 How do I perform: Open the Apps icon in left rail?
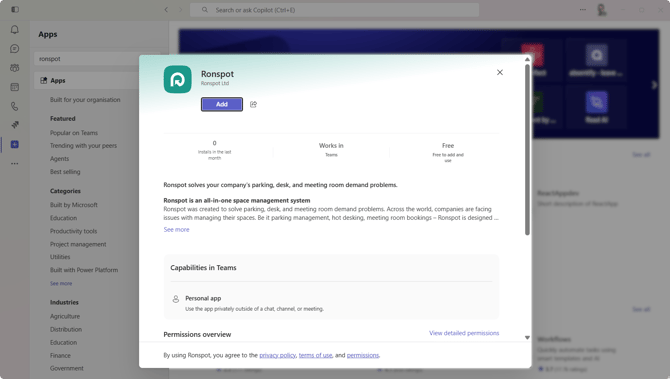[x=15, y=144]
